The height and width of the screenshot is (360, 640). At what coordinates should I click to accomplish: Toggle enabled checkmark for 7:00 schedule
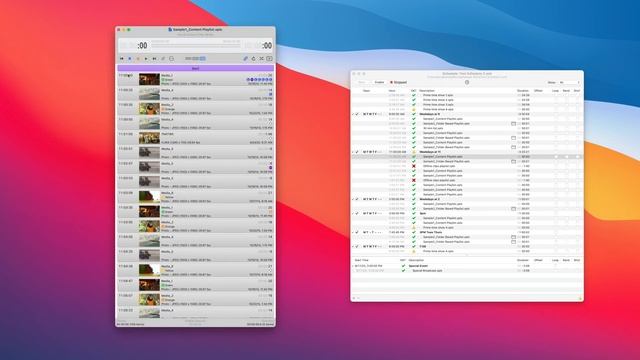(x=358, y=247)
